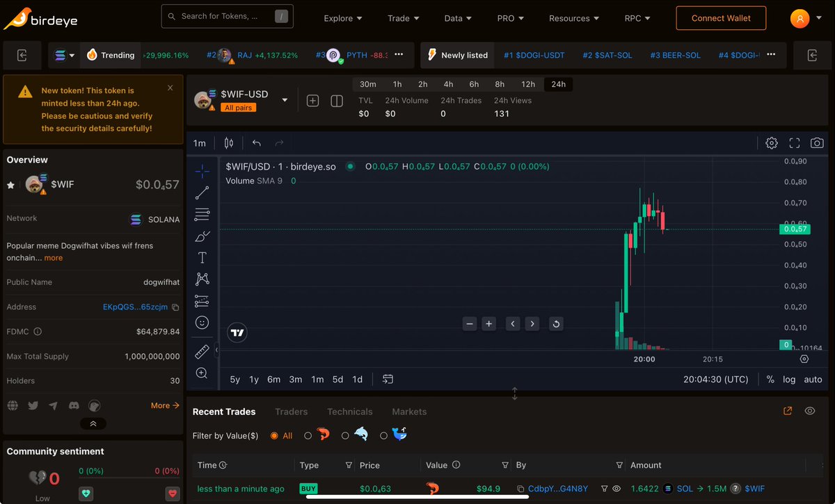Open the Solana network selector dropdown

pyautogui.click(x=64, y=55)
